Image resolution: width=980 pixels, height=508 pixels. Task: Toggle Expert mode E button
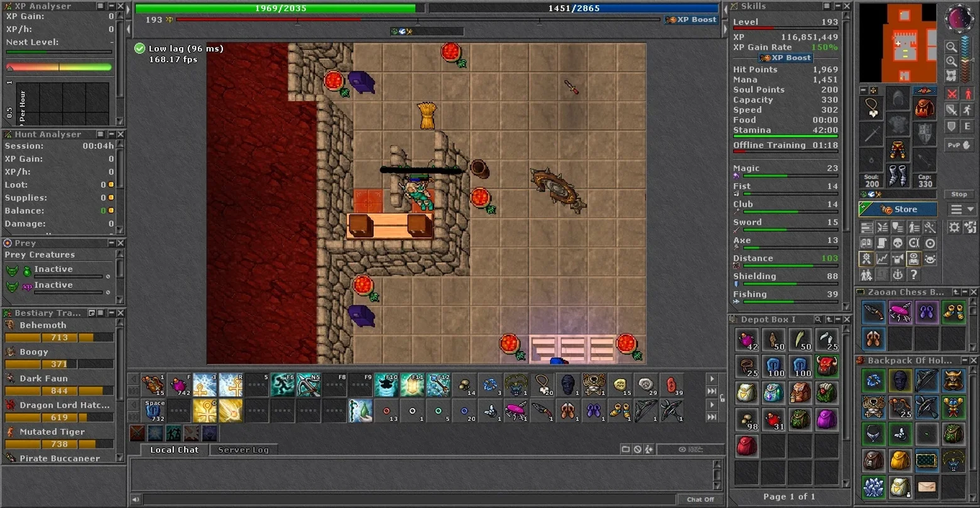click(968, 126)
